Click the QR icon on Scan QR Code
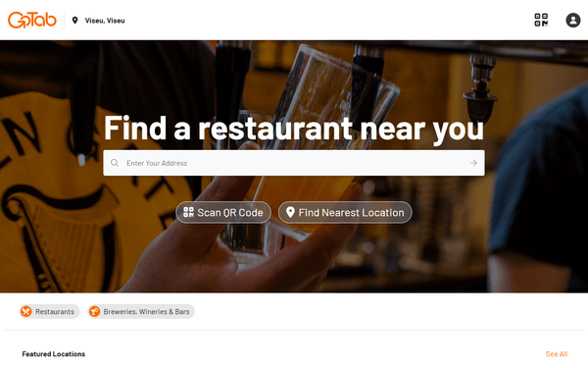Screen dimensions: 588x368 coord(188,212)
